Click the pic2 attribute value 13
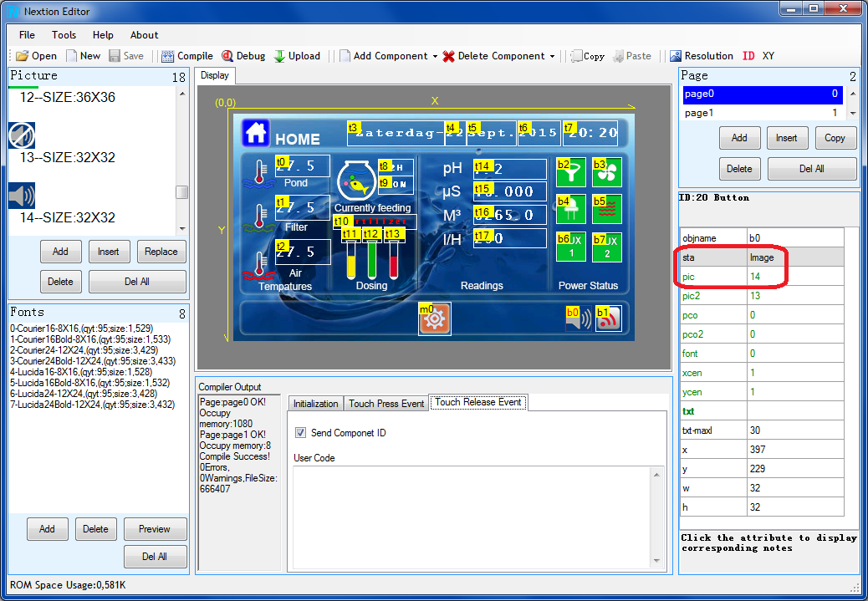Viewport: 868px width, 601px height. pos(795,296)
